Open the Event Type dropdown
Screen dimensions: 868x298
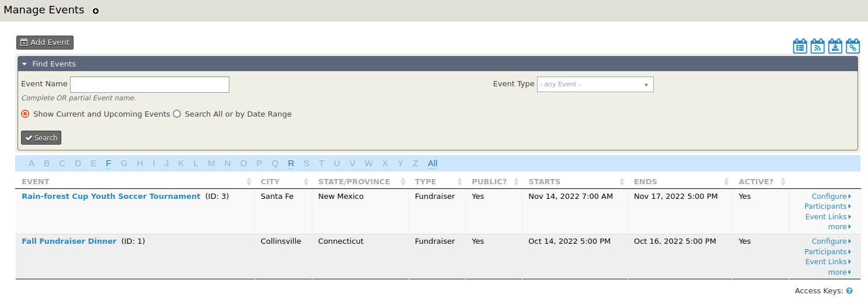click(x=595, y=85)
